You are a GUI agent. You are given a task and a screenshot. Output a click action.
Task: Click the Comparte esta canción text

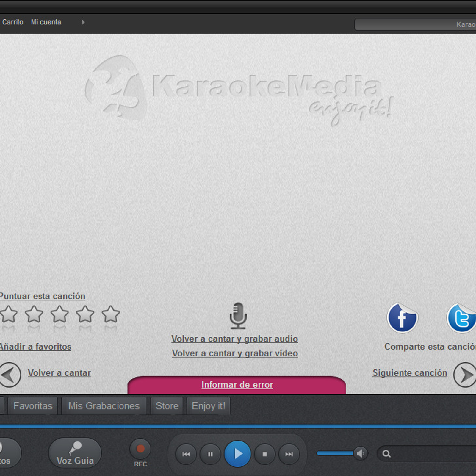(430, 347)
